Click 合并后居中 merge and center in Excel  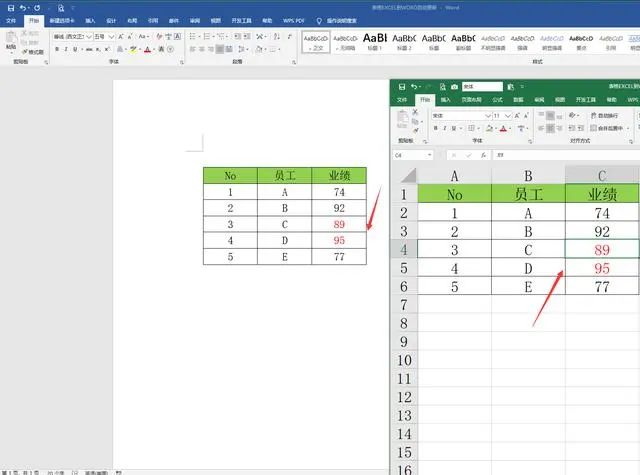(610, 128)
